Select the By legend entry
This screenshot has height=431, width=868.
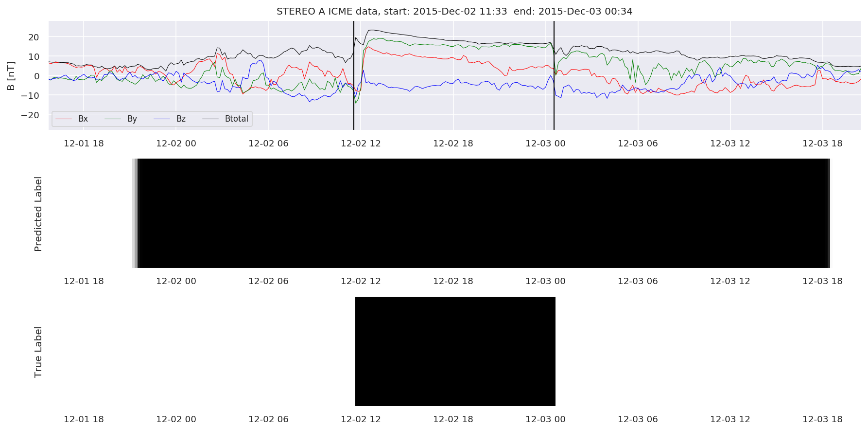click(132, 119)
